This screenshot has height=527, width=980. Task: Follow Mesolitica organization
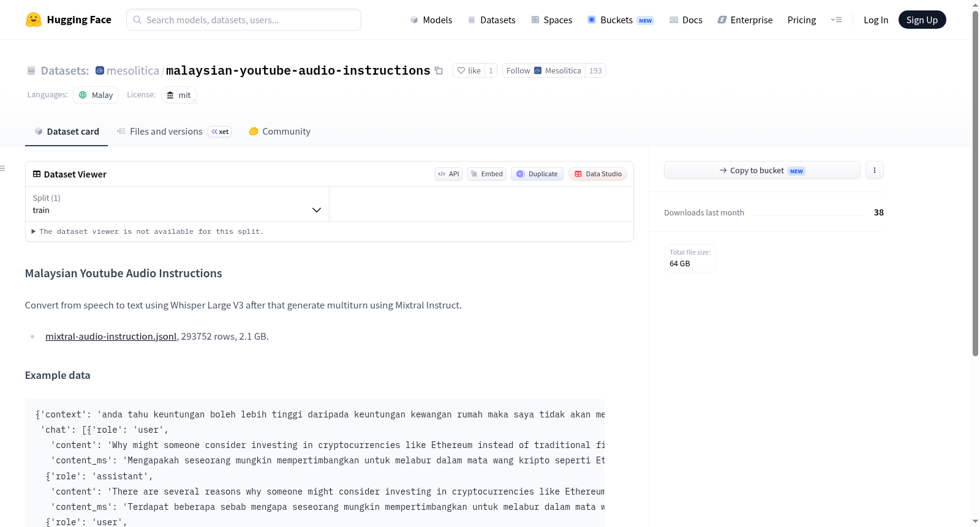click(x=544, y=70)
